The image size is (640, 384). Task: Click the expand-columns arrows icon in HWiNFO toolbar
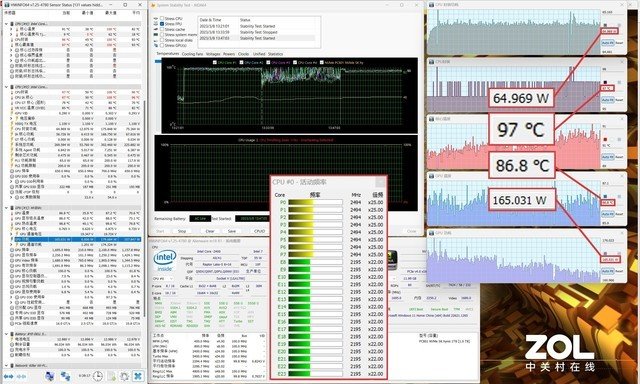click(x=9, y=376)
